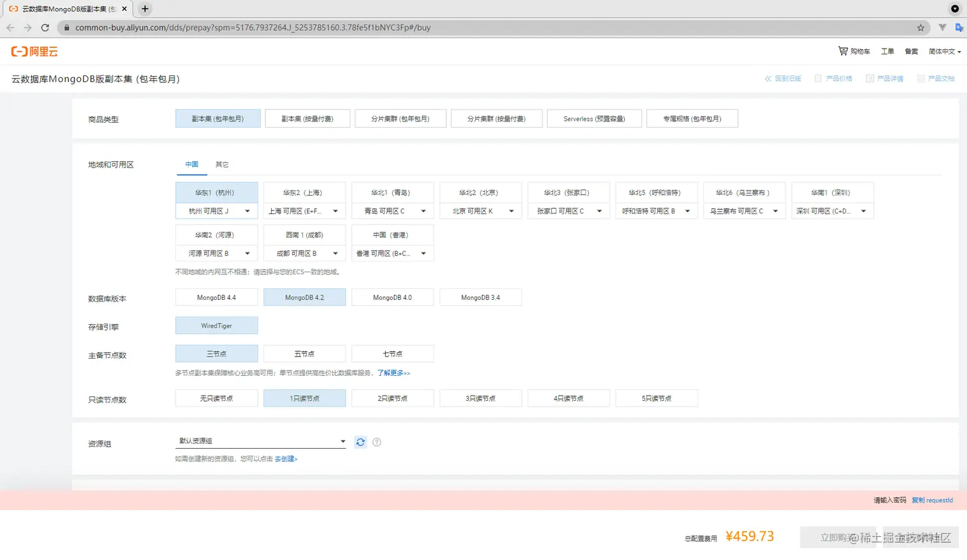Select 分片集群 (按量付费) product type
The height and width of the screenshot is (560, 967).
point(497,119)
